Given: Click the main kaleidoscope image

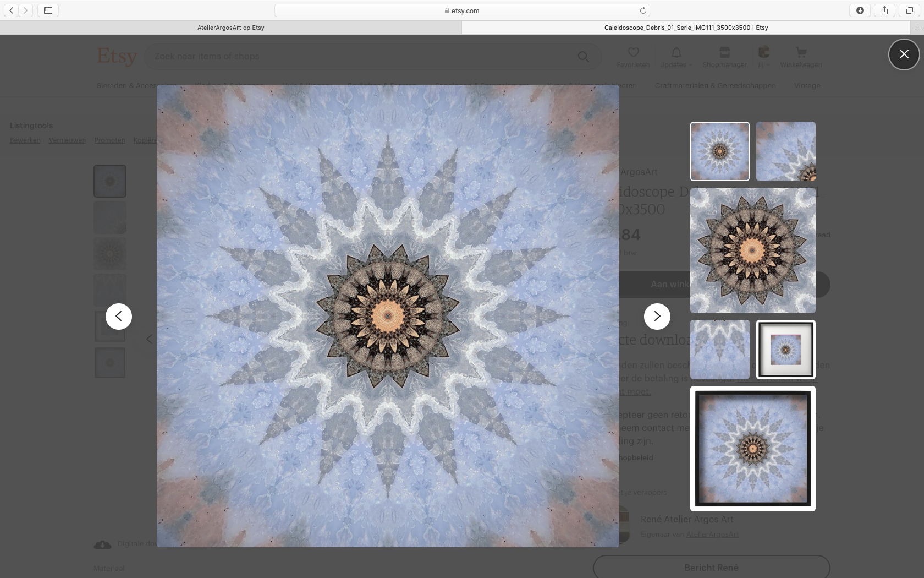Looking at the screenshot, I should (x=388, y=316).
